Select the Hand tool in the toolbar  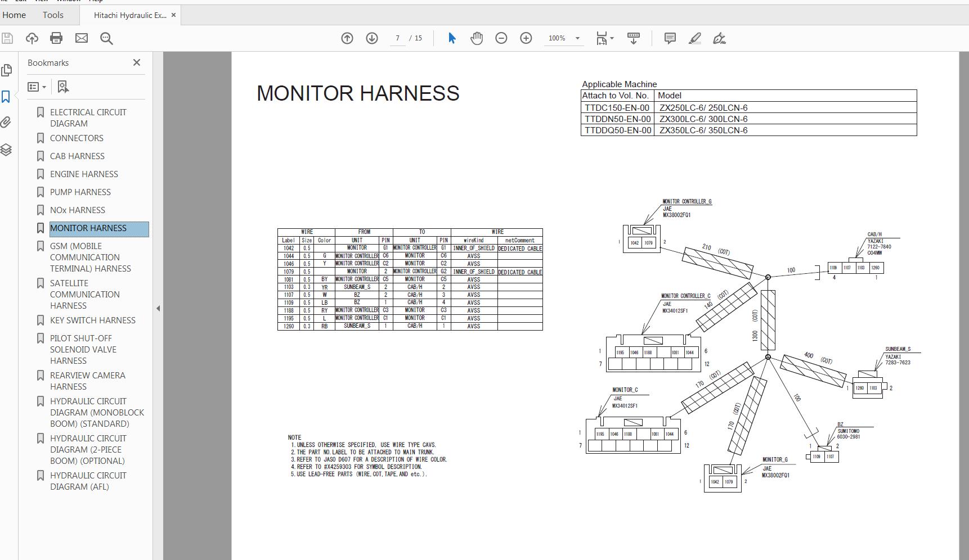476,38
